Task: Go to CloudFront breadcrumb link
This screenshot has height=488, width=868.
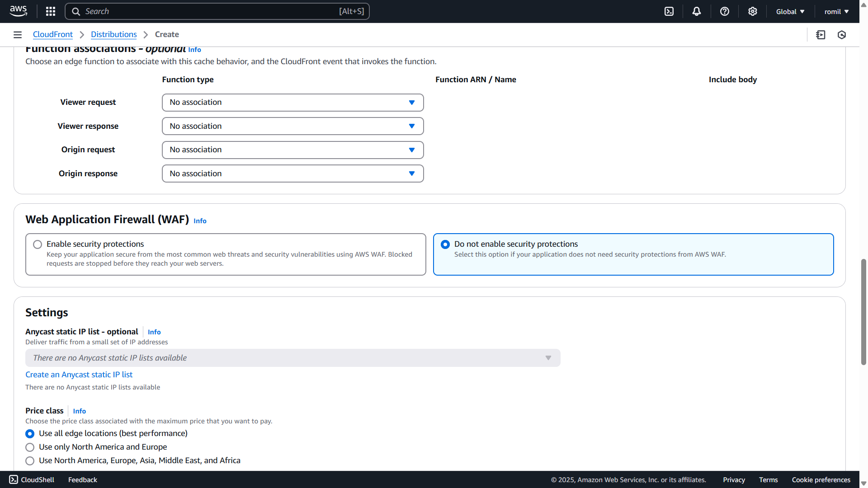Action: (x=53, y=34)
